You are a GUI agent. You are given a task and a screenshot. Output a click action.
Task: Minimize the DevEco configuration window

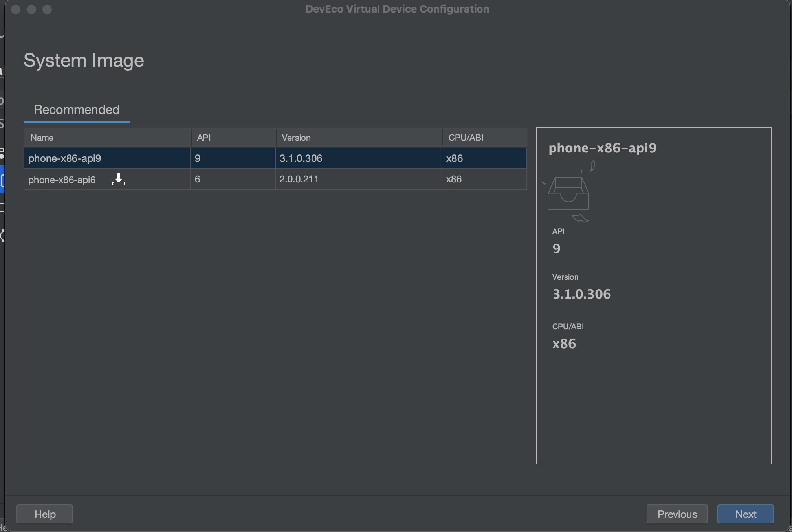click(x=31, y=9)
